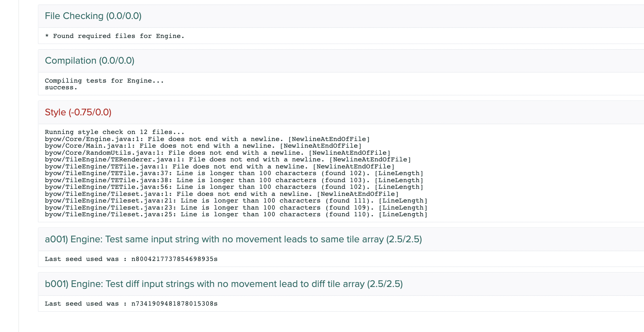Click the TETile.java:38 line length error
The width and height of the screenshot is (644, 332).
pyautogui.click(x=234, y=180)
